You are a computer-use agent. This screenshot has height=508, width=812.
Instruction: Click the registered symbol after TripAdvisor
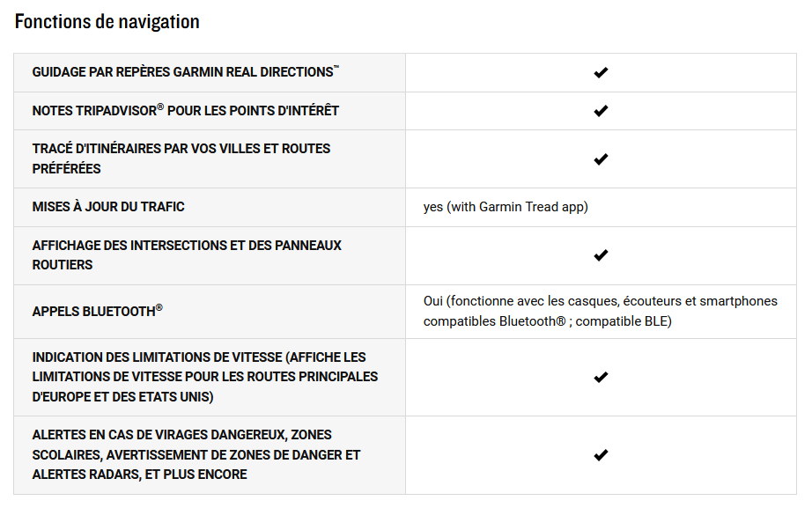pyautogui.click(x=160, y=107)
